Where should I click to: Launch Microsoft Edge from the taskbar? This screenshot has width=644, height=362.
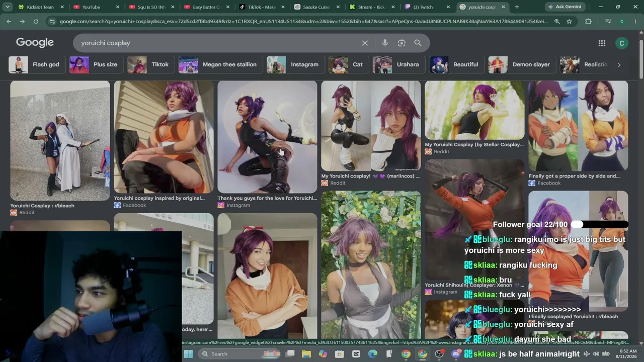tap(372, 354)
